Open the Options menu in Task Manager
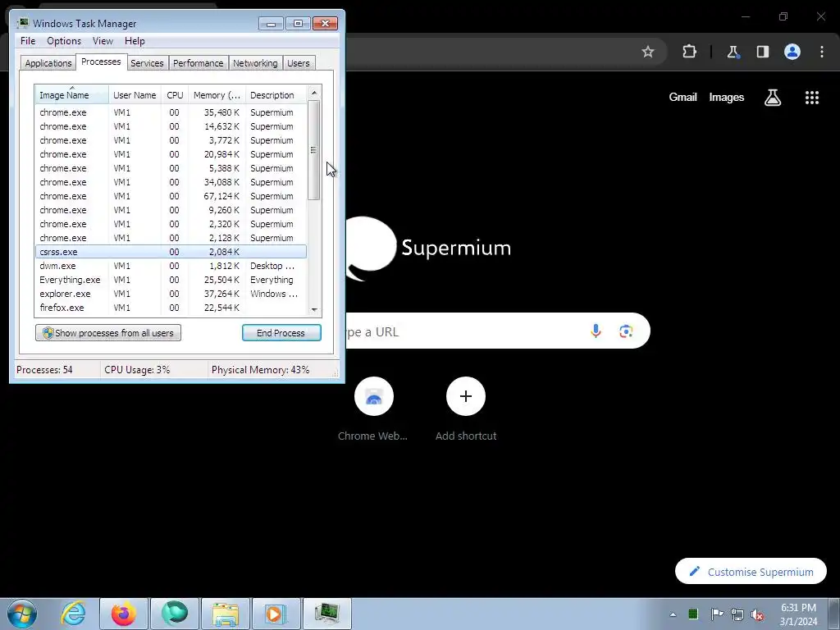The height and width of the screenshot is (630, 840). click(x=64, y=41)
